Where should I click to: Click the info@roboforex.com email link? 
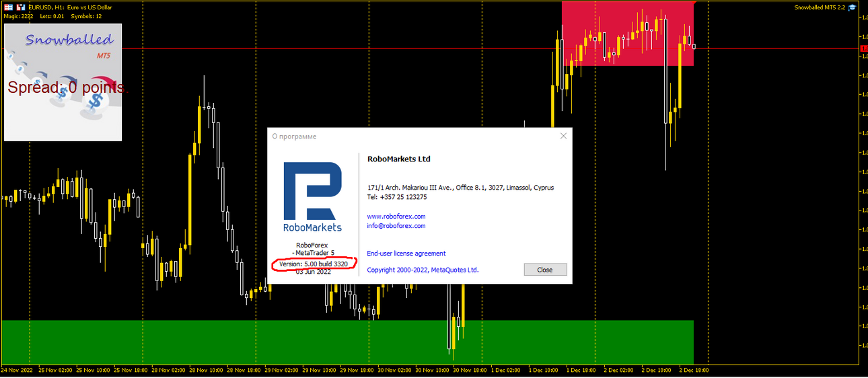(396, 226)
